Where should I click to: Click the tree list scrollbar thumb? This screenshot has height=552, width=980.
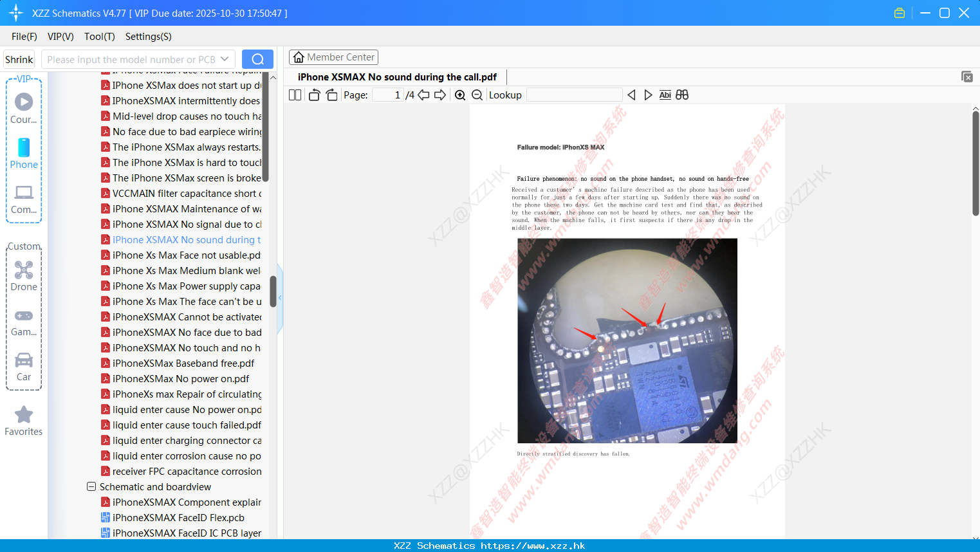pos(273,291)
